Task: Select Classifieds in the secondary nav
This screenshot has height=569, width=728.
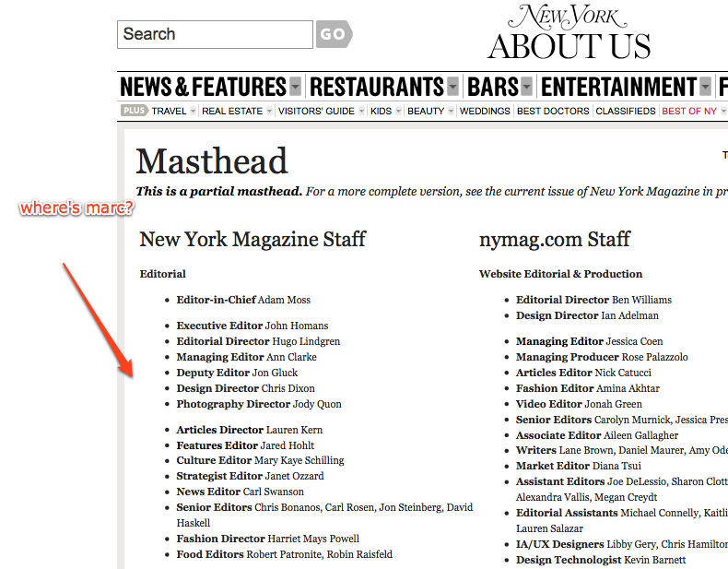Action: 626,112
